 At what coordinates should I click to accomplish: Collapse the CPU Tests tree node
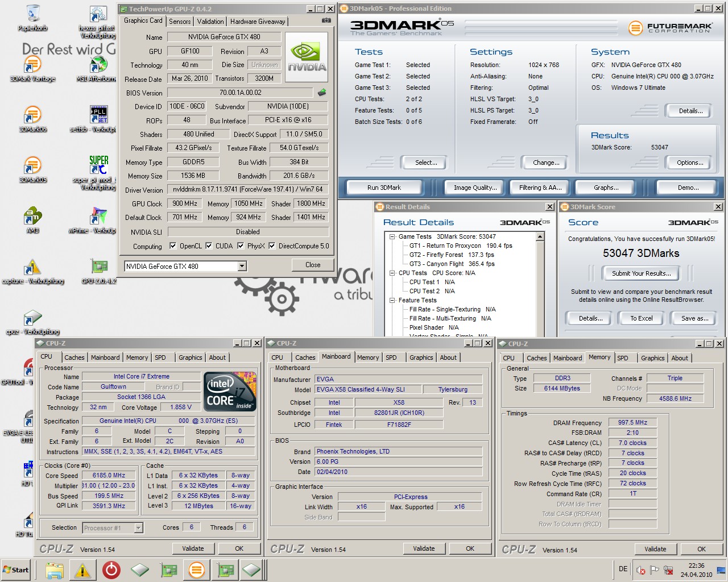coord(392,273)
